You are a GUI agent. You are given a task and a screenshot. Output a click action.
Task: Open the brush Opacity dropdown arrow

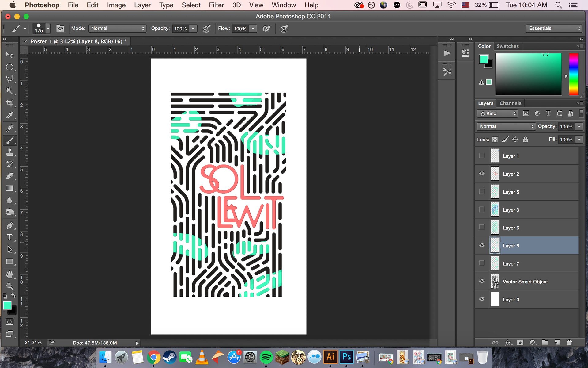point(193,29)
